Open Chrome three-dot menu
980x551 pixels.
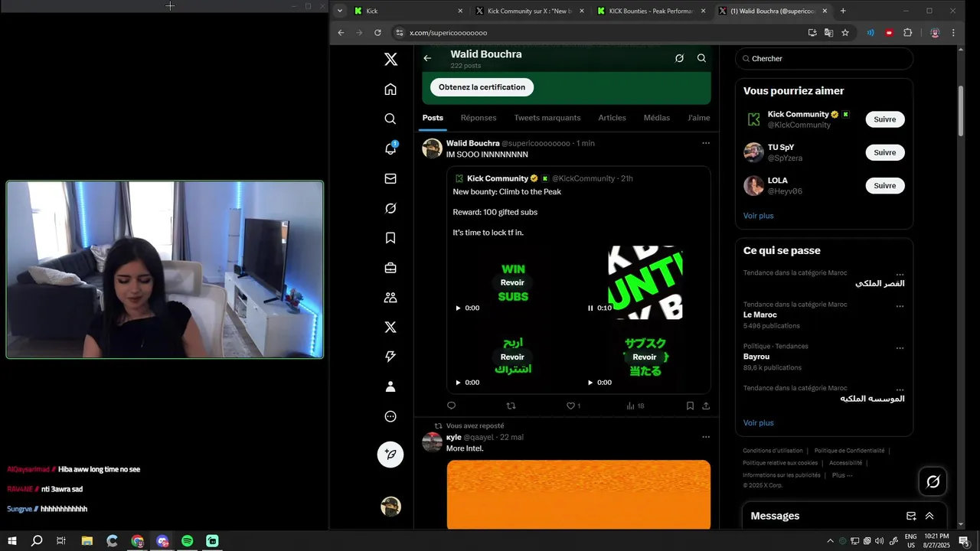(953, 33)
